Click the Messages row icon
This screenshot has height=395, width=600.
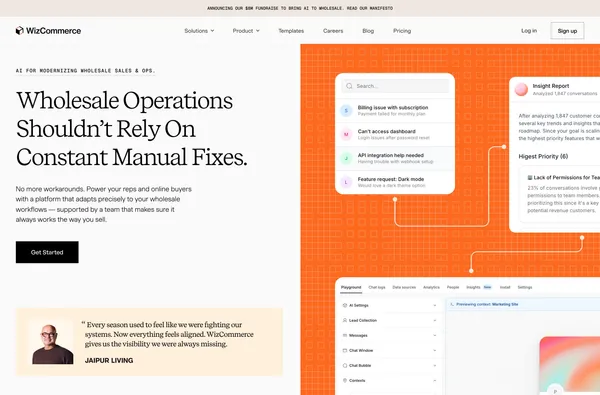pyautogui.click(x=345, y=335)
